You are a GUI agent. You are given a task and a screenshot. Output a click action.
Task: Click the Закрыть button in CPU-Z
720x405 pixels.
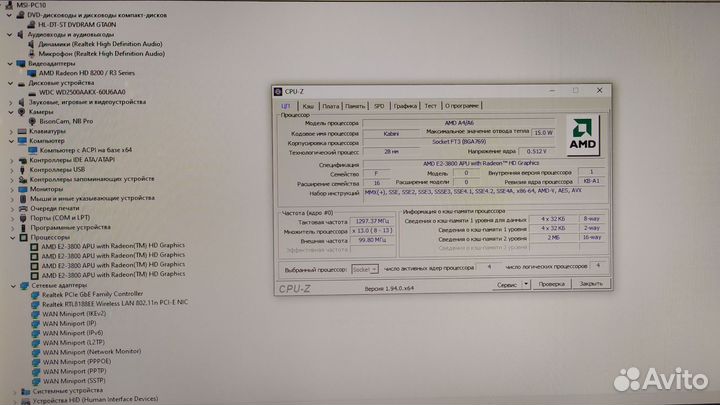tap(591, 284)
